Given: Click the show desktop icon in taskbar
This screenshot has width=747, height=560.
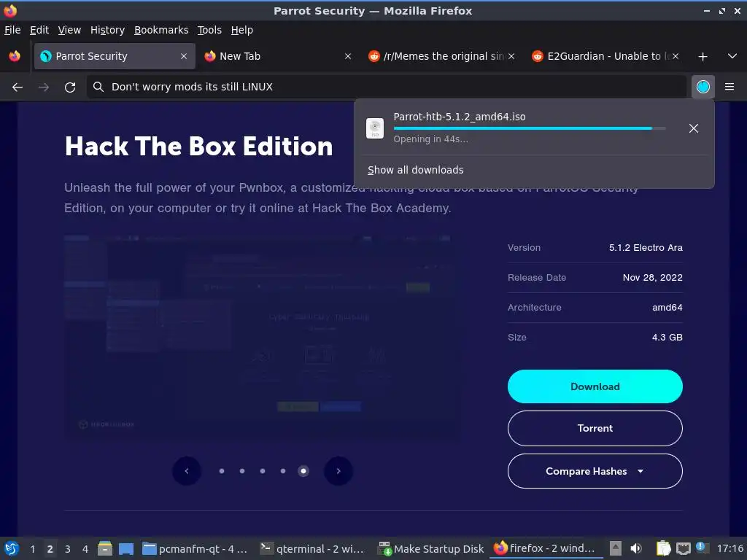Looking at the screenshot, I should tap(125, 548).
